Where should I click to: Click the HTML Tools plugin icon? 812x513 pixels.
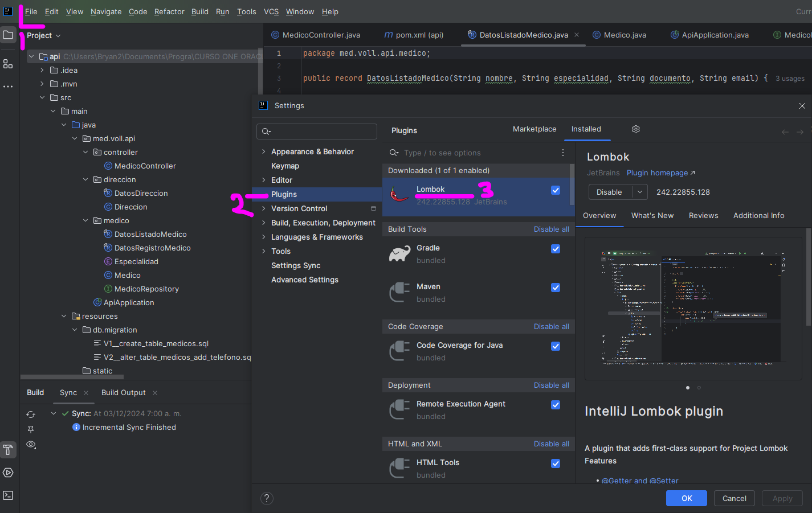click(399, 469)
